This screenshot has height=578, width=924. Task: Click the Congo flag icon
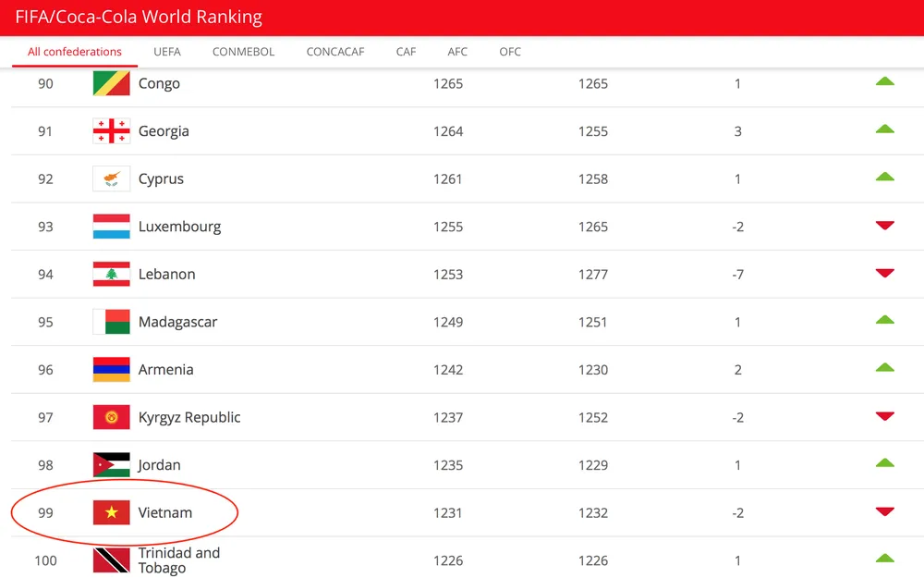pyautogui.click(x=111, y=83)
